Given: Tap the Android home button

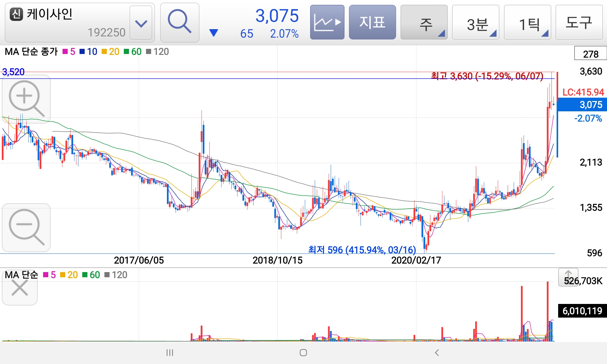Looking at the screenshot, I should (x=303, y=352).
